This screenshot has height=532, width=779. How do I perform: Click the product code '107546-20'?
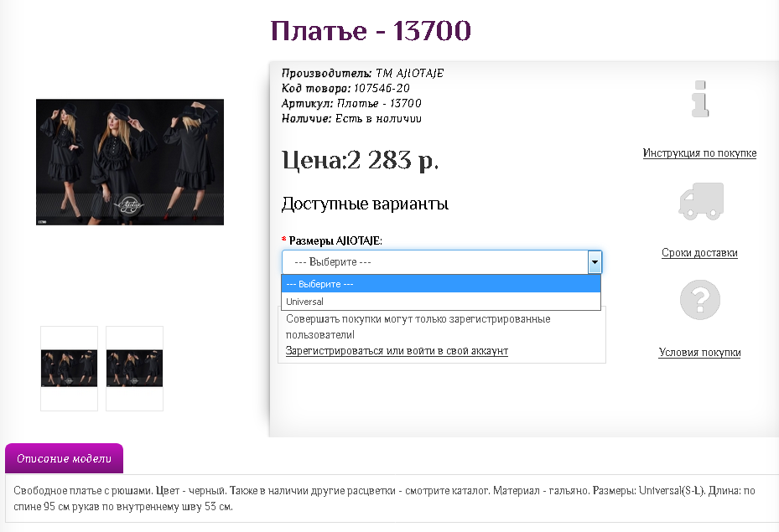382,88
